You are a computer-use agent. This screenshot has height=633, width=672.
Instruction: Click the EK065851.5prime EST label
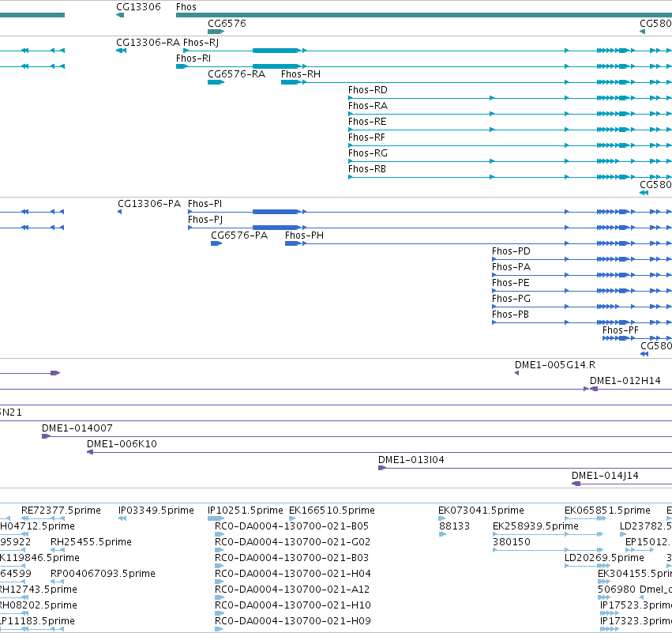(x=607, y=511)
